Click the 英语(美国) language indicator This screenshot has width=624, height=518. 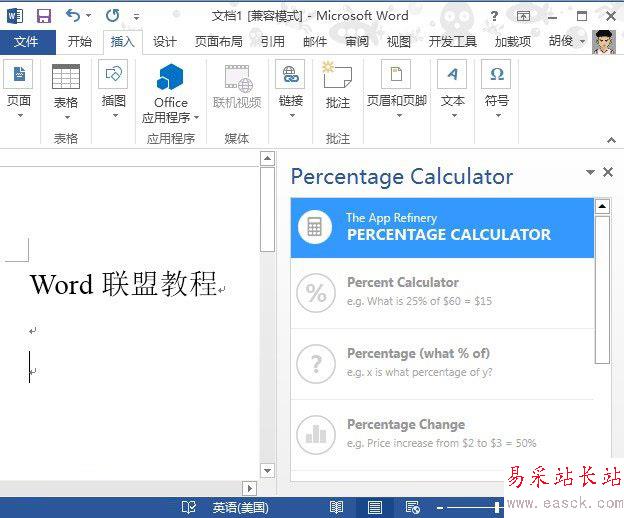click(240, 508)
